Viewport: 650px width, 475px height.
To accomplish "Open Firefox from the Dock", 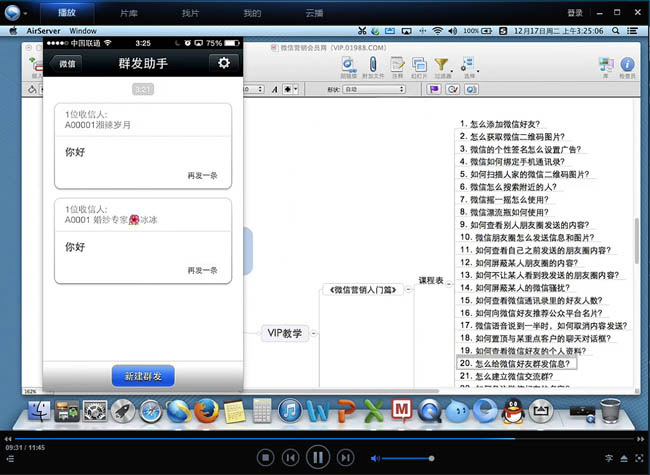I will click(x=206, y=410).
